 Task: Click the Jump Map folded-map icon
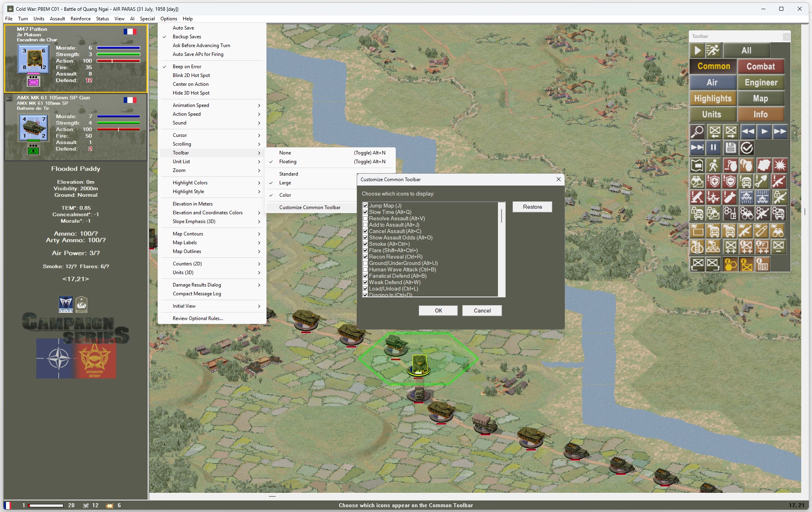(697, 165)
